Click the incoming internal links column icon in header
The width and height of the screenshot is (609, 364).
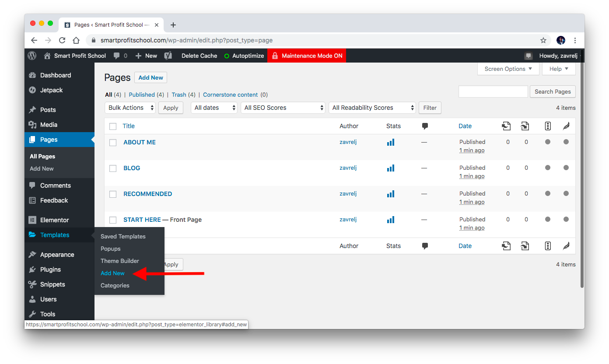click(x=525, y=126)
